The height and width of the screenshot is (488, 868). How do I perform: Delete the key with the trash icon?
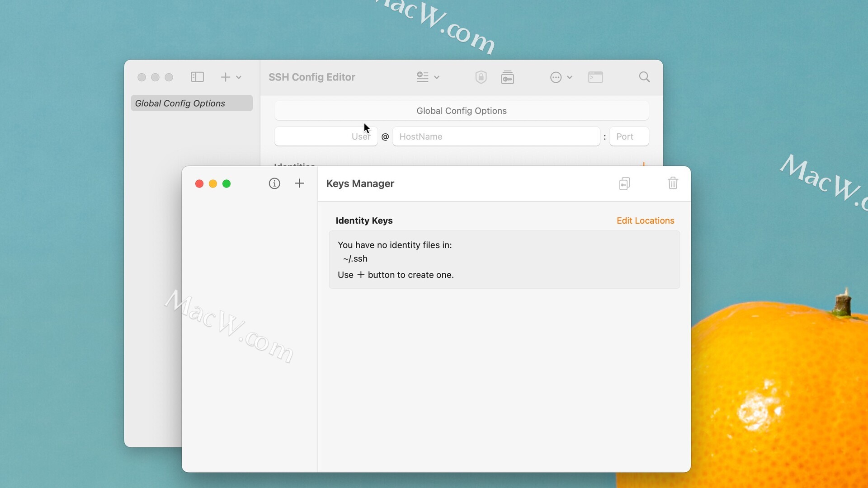pos(673,183)
